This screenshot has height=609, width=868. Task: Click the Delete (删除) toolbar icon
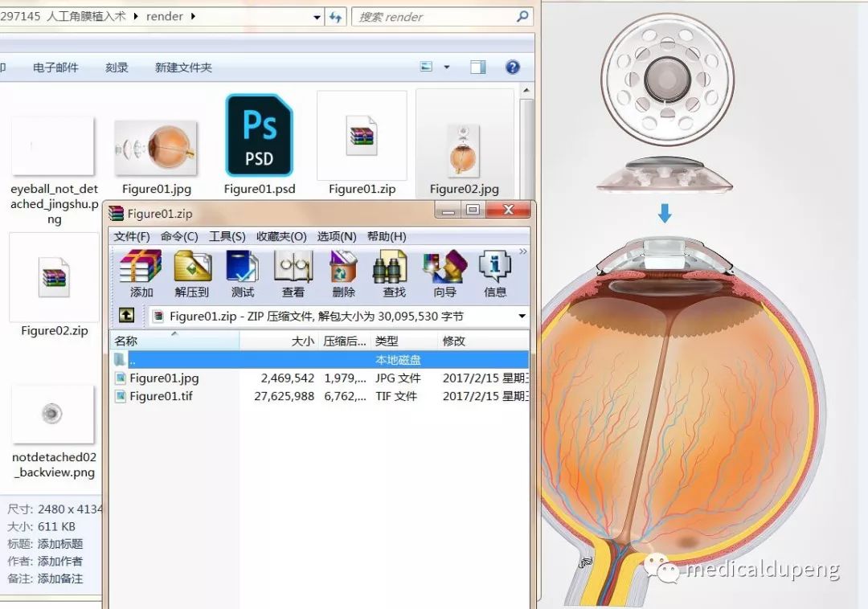(343, 272)
